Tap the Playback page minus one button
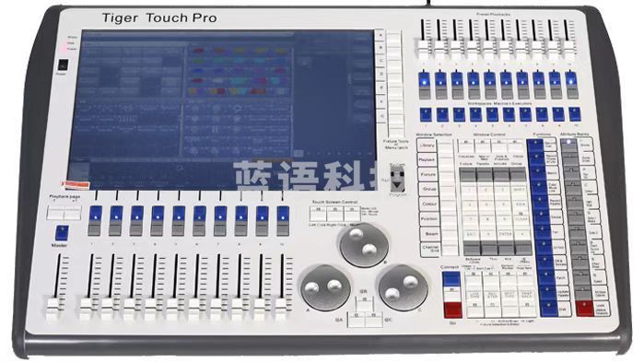644x362 pixels. tap(55, 213)
